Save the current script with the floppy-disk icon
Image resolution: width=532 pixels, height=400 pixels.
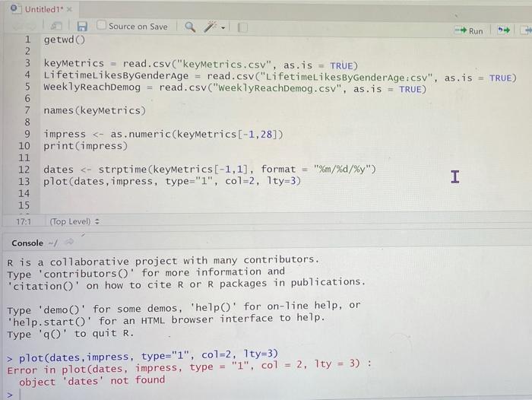82,26
